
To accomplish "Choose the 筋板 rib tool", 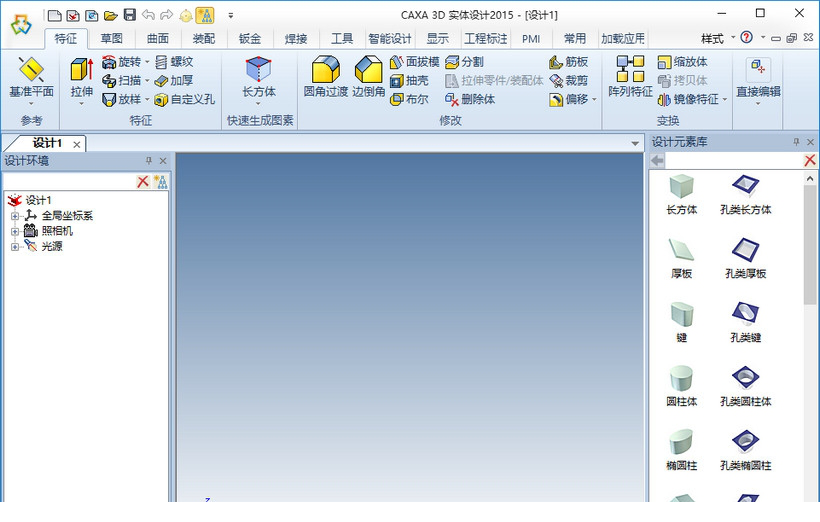I will [568, 62].
